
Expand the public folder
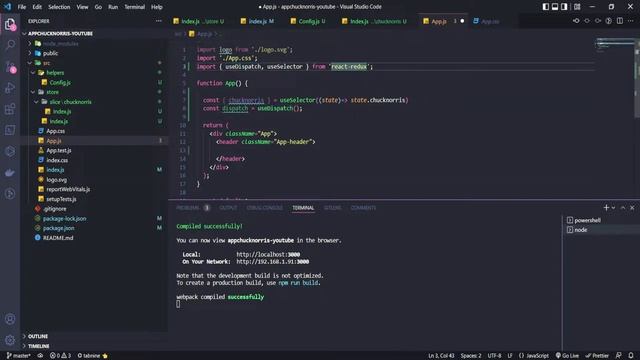pos(50,53)
